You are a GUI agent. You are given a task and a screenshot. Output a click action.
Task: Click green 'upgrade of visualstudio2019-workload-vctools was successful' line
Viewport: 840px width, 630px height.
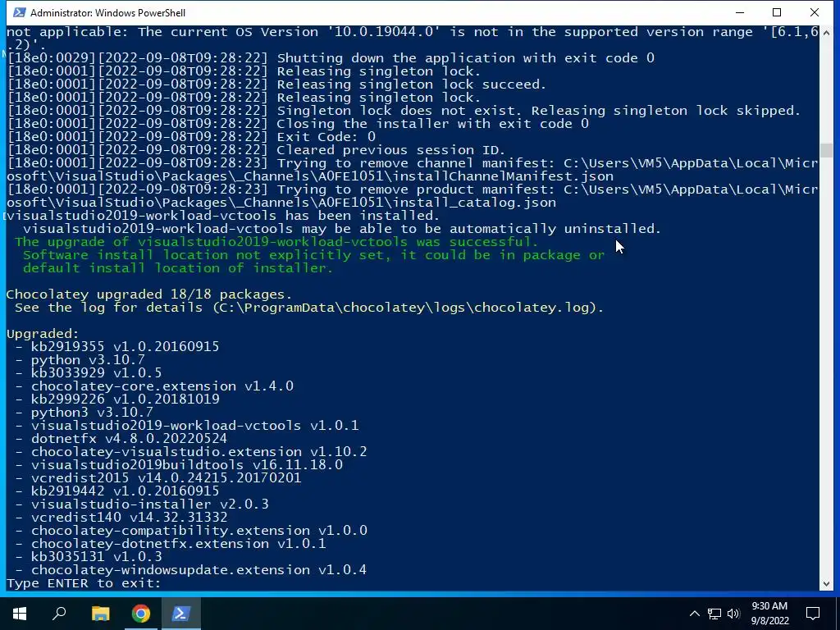276,242
